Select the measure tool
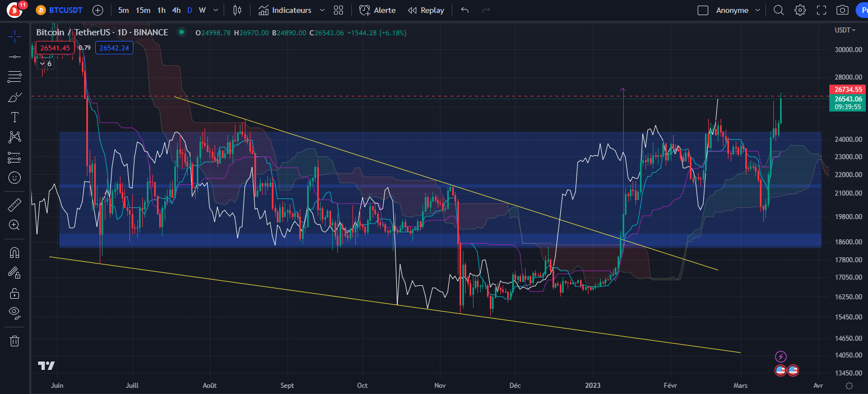This screenshot has height=394, width=868. coord(15,205)
